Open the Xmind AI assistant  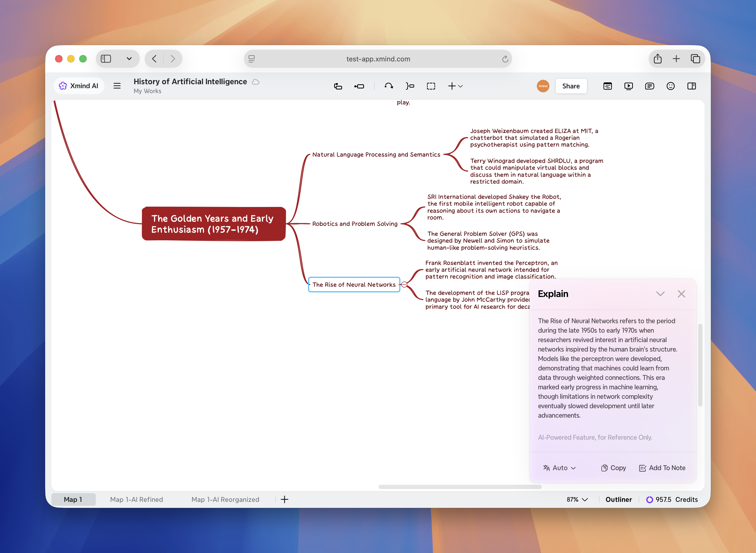[x=79, y=86]
